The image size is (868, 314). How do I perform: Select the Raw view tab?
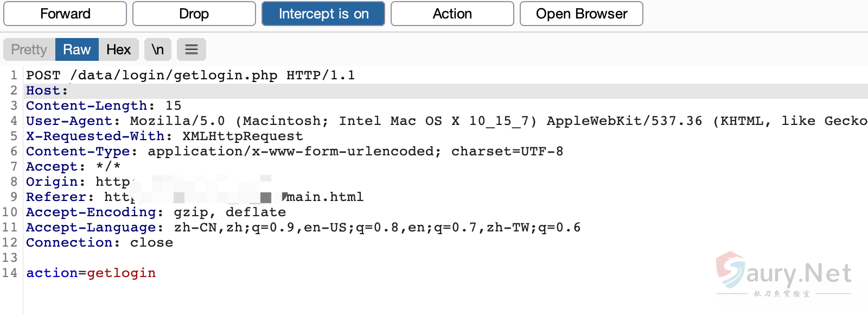(x=76, y=49)
